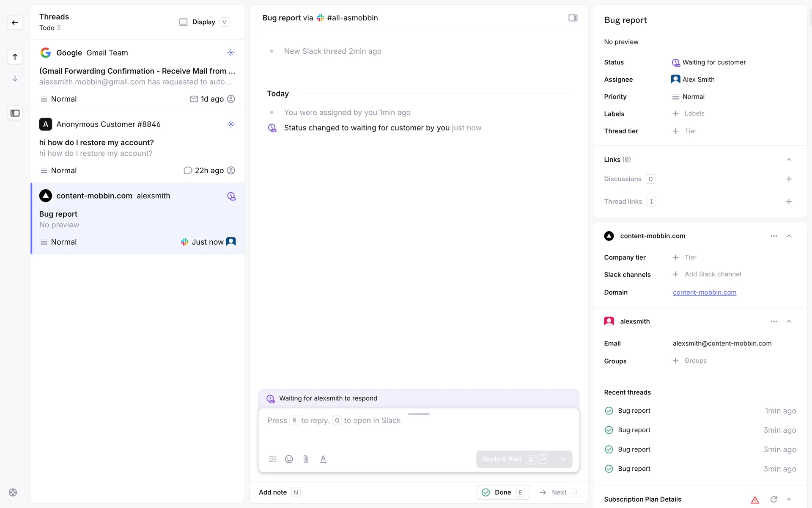This screenshot has height=508, width=812.
Task: Collapse the Links section
Action: [x=788, y=160]
